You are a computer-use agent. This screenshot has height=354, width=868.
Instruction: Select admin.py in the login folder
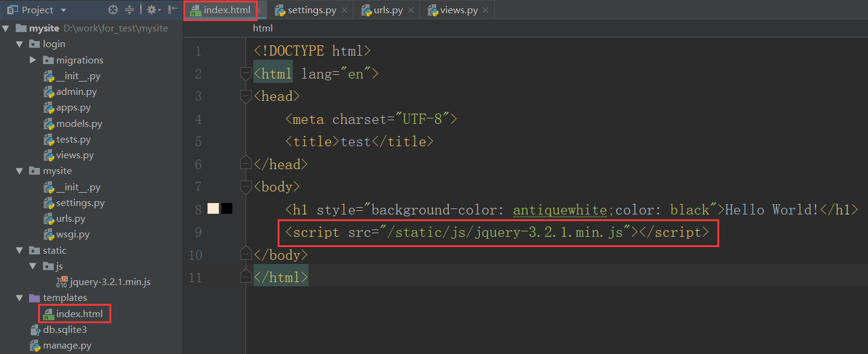(76, 92)
